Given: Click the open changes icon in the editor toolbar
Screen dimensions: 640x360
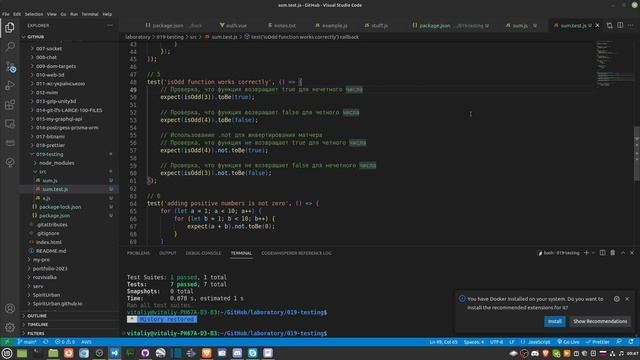Looking at the screenshot, I should pos(609,25).
